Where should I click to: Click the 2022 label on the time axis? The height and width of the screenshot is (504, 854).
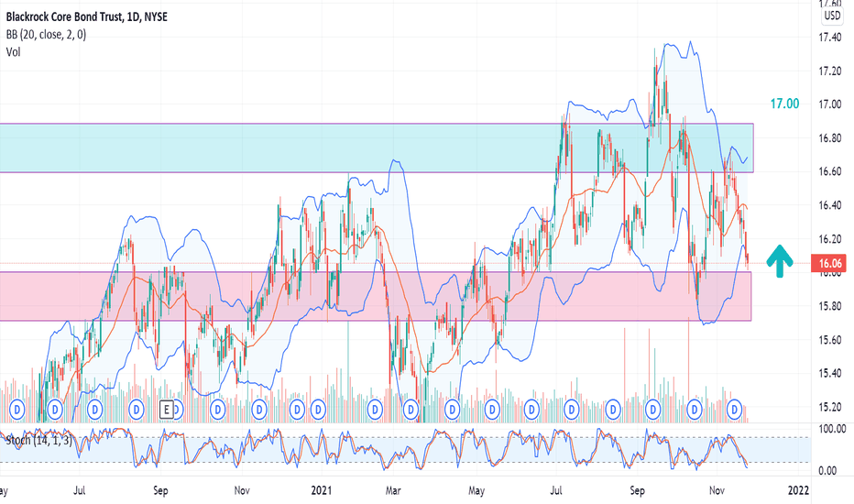tap(798, 490)
